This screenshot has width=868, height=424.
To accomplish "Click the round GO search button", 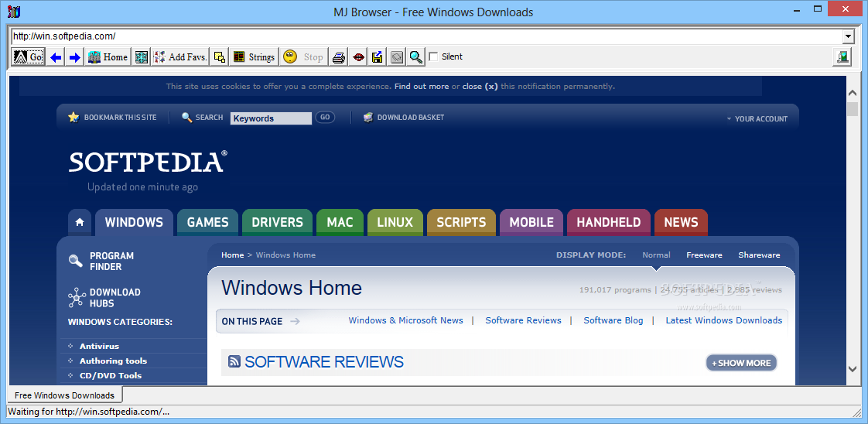I will click(325, 118).
